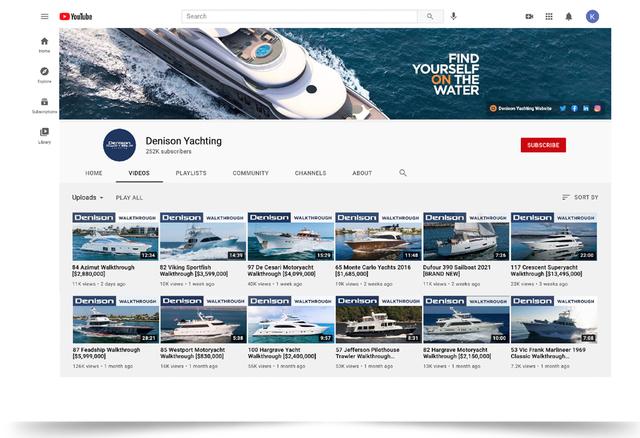The width and height of the screenshot is (640, 438).
Task: Search within the channel using magnifier
Action: (403, 173)
